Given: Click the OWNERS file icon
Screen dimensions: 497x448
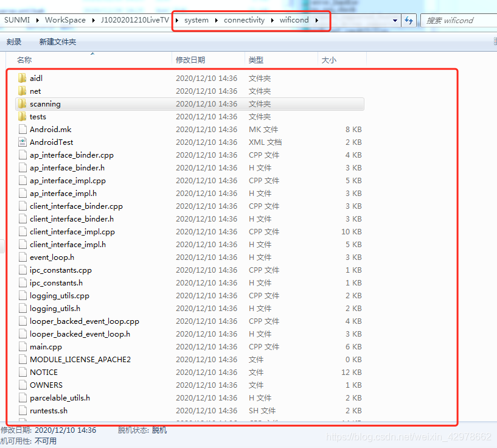Looking at the screenshot, I should [23, 385].
